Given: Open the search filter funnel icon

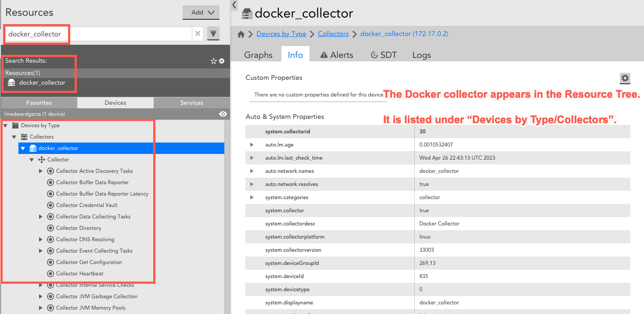Looking at the screenshot, I should point(213,34).
